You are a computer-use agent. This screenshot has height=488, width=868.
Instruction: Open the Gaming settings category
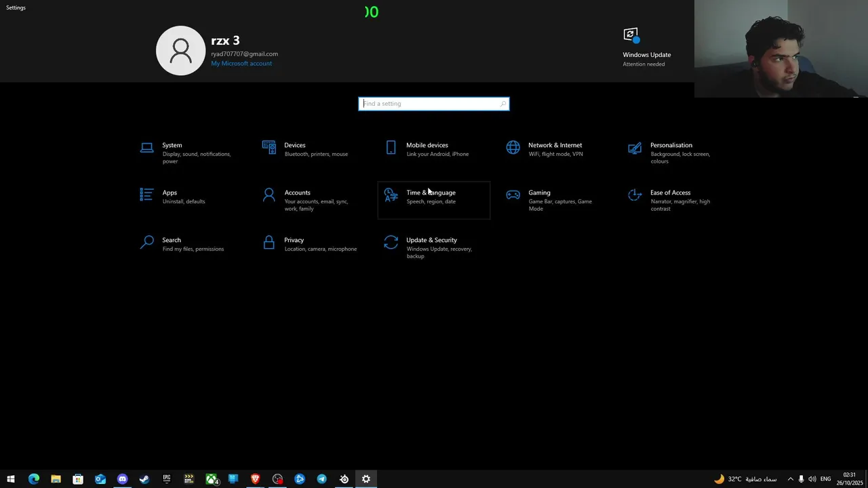click(x=556, y=200)
